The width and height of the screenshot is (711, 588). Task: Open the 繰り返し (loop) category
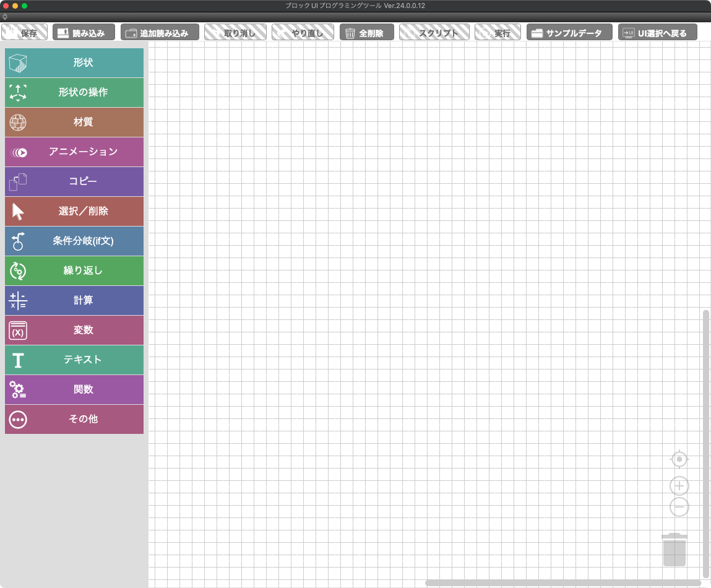[x=74, y=271]
